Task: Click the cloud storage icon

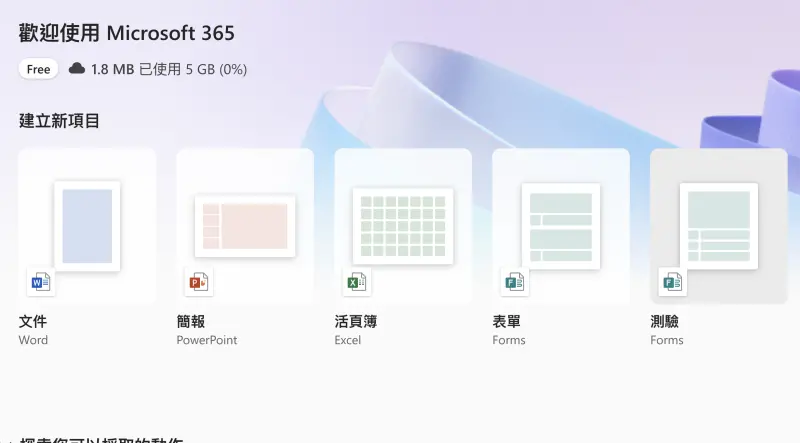Action: [77, 68]
